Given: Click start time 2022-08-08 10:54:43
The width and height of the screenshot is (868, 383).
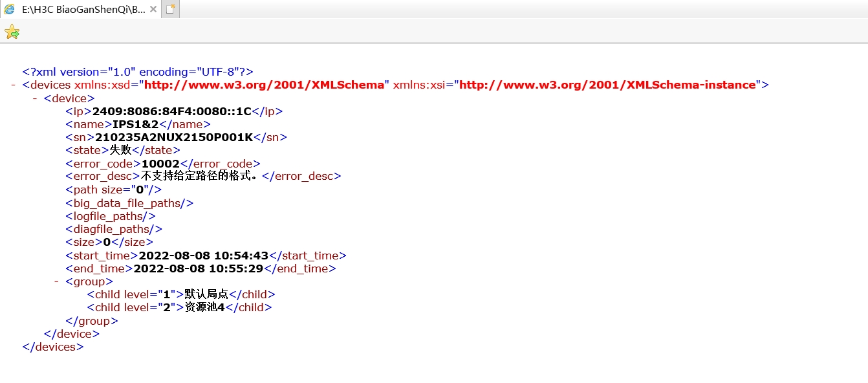Looking at the screenshot, I should (204, 256).
